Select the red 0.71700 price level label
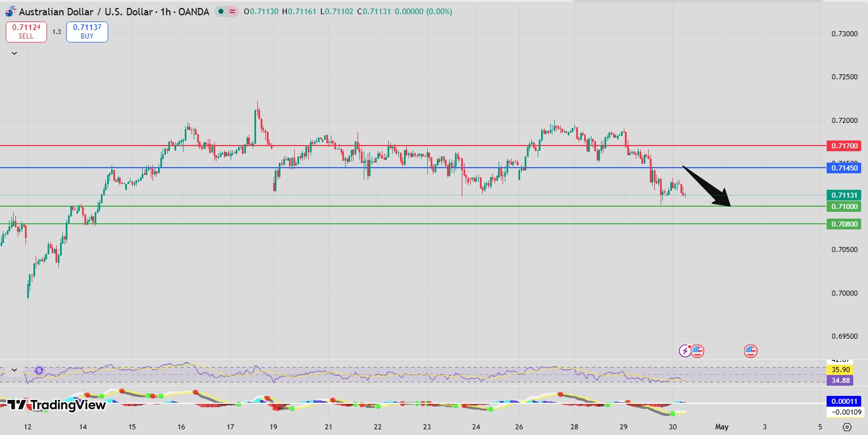868x435 pixels. pyautogui.click(x=844, y=146)
